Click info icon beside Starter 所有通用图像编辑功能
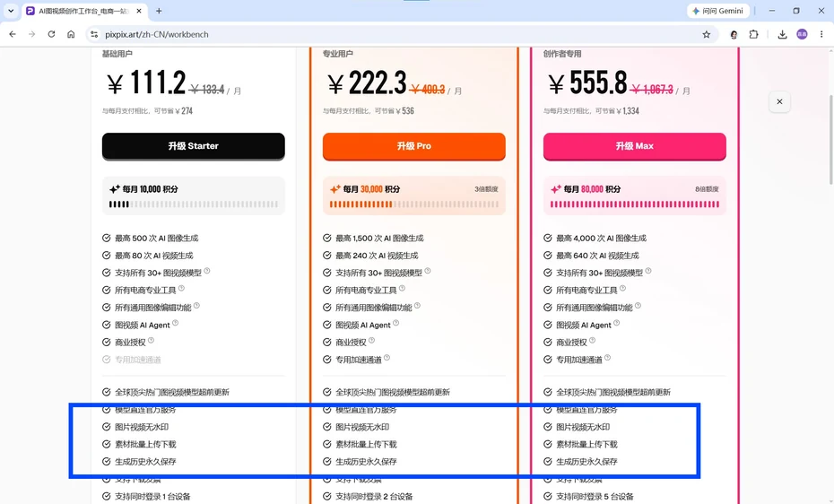Viewport: 834px width, 504px height. 196,306
